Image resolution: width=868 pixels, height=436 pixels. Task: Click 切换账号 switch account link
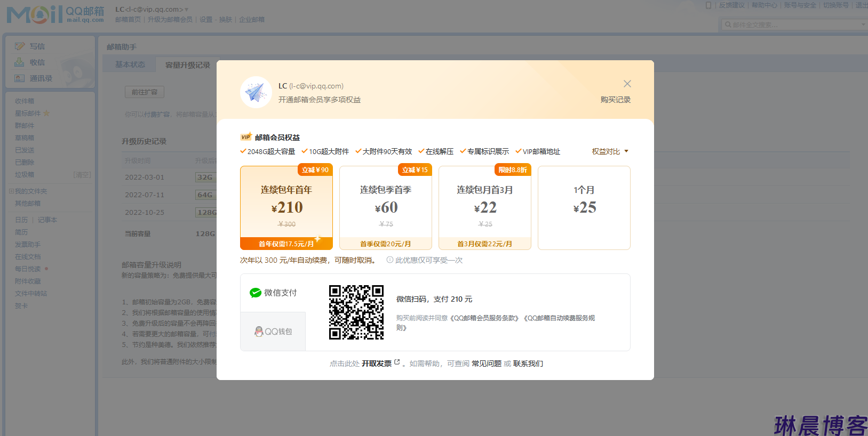(836, 5)
